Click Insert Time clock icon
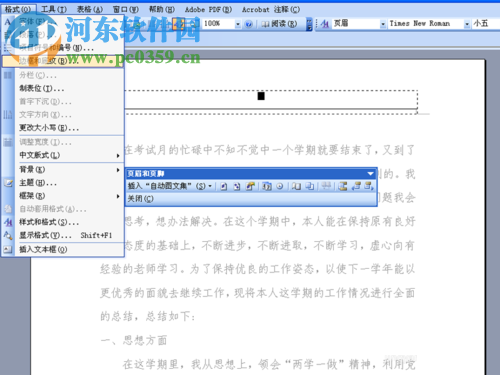Viewport: 500px width, 375px height. tap(280, 186)
